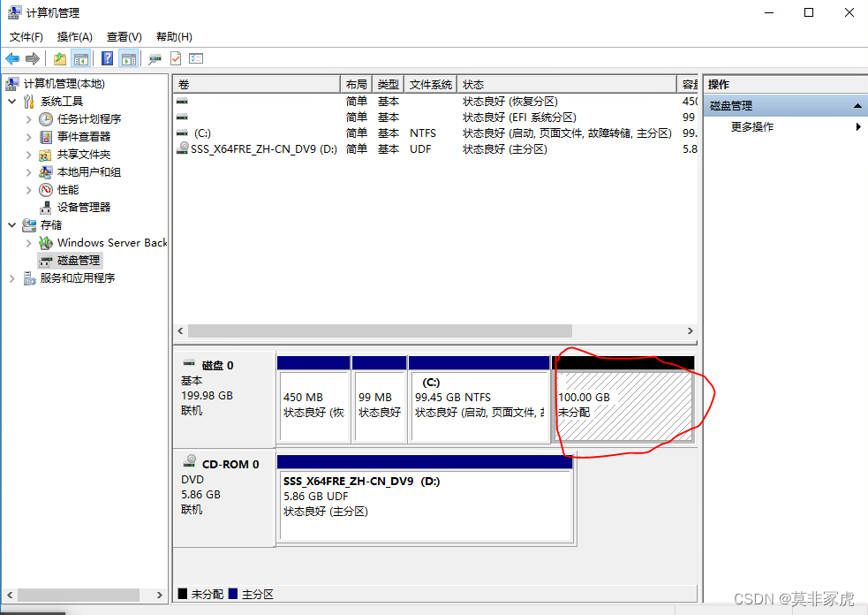Open the 查看(V) menu
The width and height of the screenshot is (868, 615).
coord(124,36)
